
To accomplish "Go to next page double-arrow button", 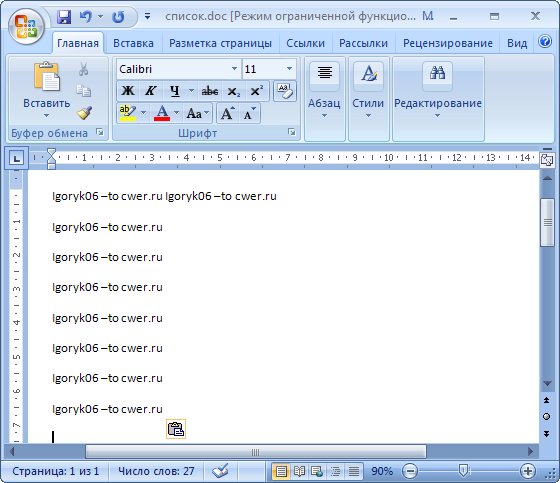I will (x=546, y=433).
